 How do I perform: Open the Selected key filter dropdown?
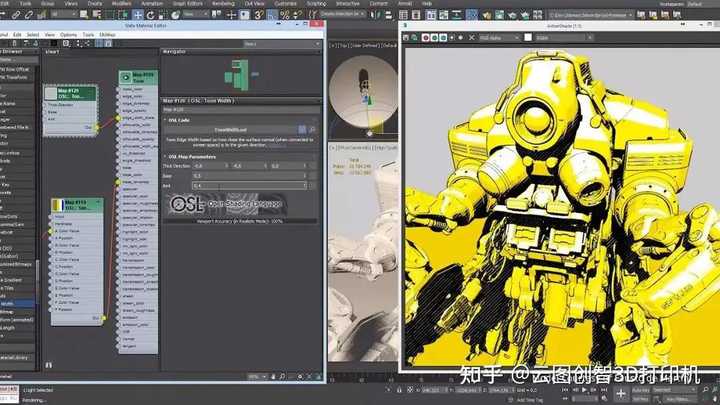(x=675, y=390)
